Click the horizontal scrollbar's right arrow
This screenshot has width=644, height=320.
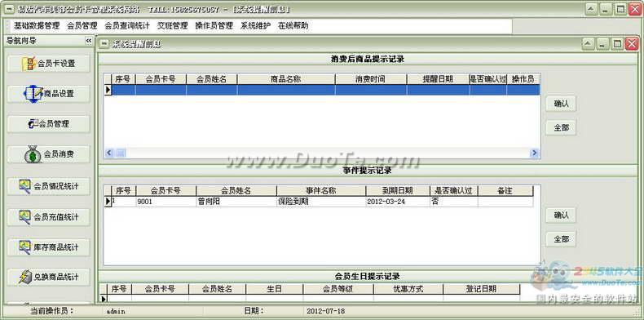(x=534, y=153)
